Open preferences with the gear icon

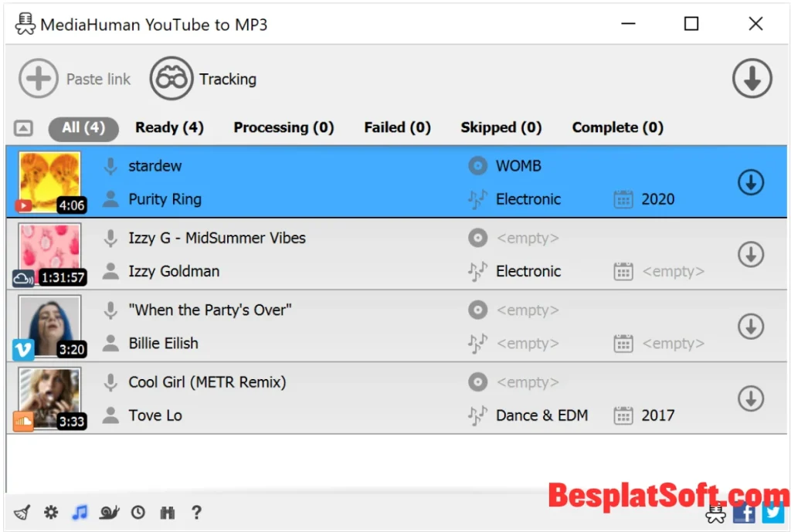coord(51,512)
